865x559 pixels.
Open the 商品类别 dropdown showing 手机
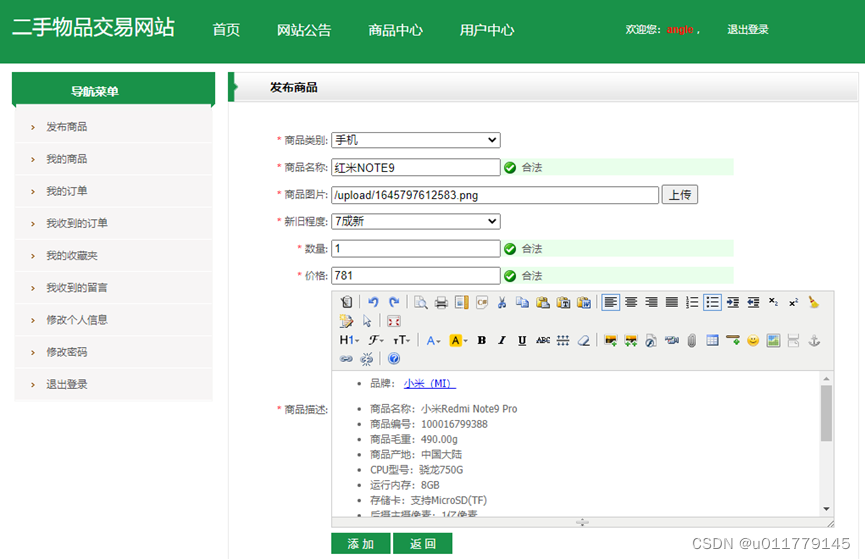(416, 140)
